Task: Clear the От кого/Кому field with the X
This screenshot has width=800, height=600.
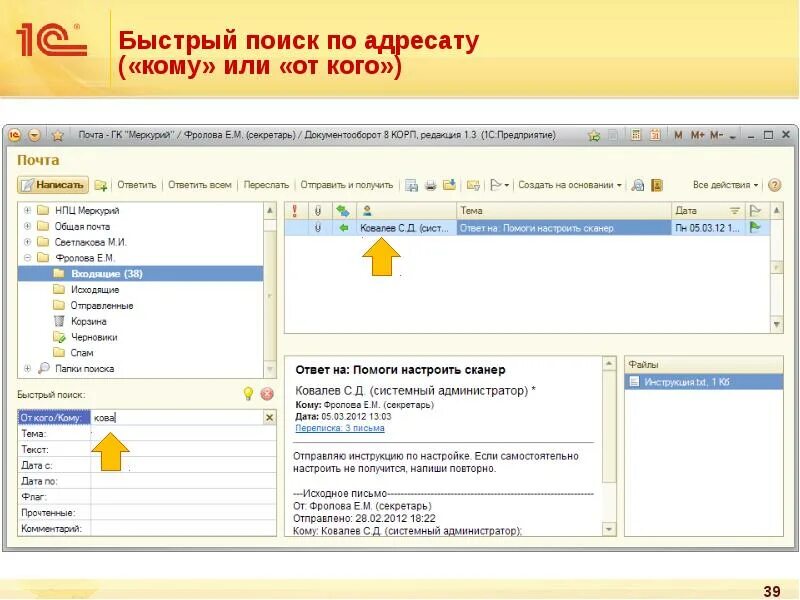Action: coord(269,417)
